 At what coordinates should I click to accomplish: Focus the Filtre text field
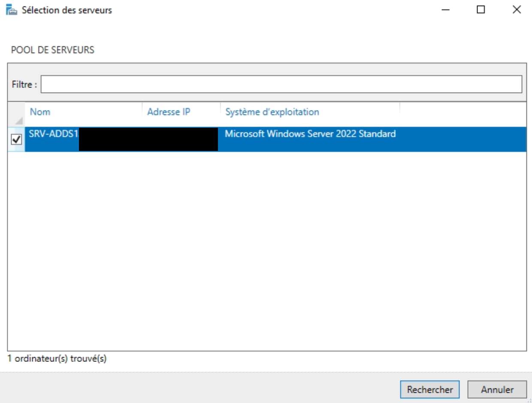tap(281, 84)
